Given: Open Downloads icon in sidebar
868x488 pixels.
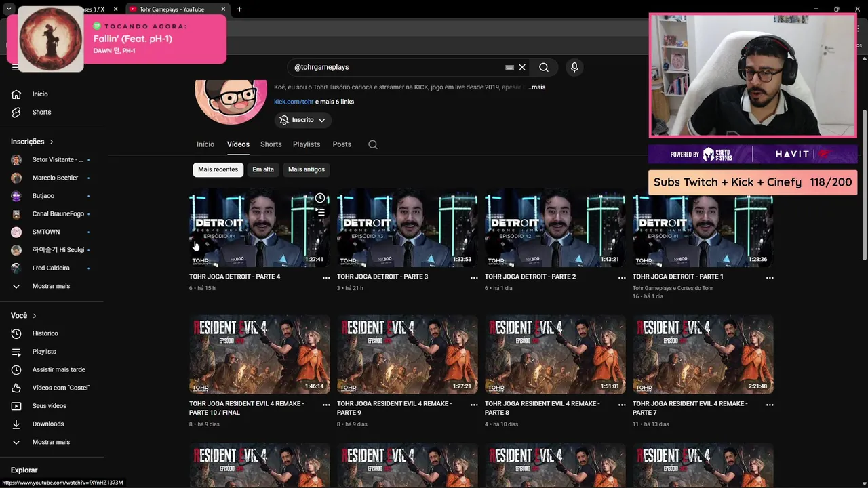Looking at the screenshot, I should (16, 424).
